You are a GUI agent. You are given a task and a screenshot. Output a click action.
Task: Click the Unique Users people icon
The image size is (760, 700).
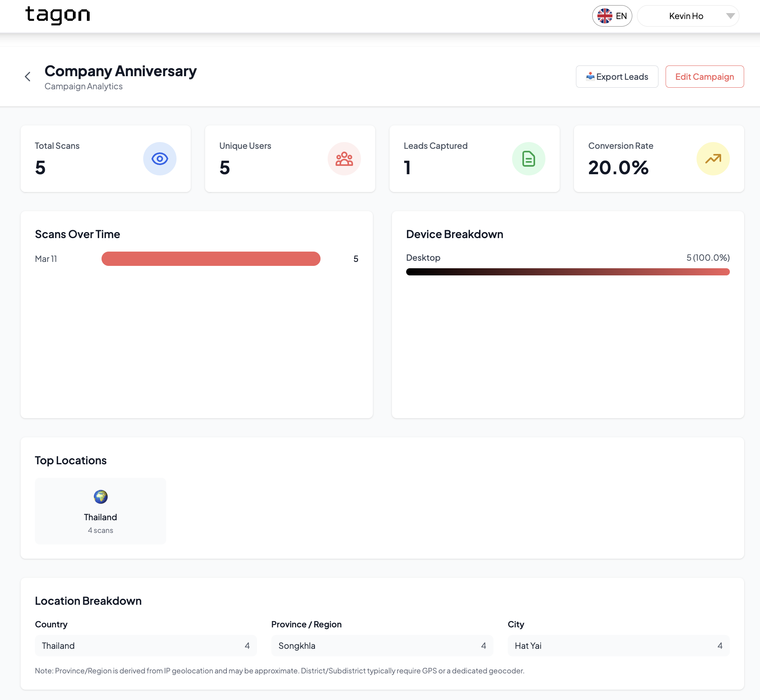(344, 158)
